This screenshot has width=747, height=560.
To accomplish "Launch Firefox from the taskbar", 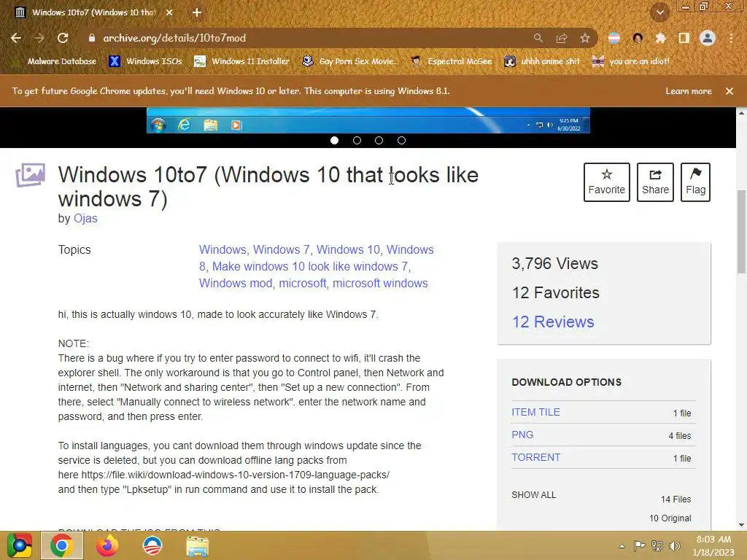I will (107, 545).
